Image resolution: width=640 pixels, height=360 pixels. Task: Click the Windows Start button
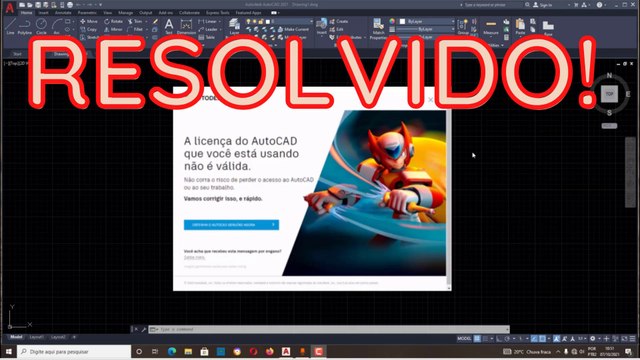(x=9, y=351)
